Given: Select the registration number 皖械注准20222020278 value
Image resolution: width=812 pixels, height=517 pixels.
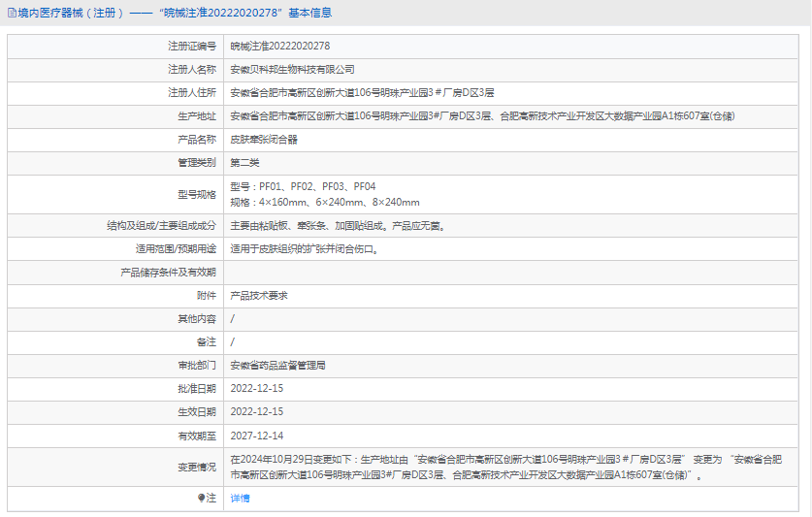Looking at the screenshot, I should [x=280, y=47].
